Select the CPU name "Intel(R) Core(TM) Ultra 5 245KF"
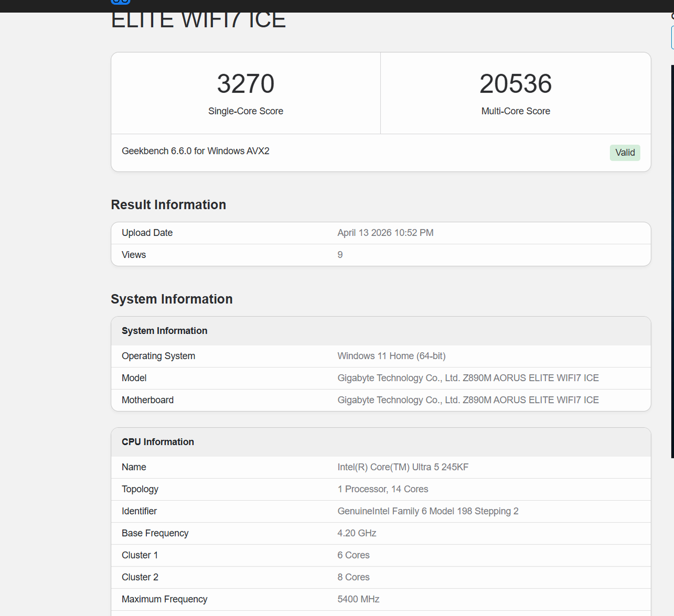The image size is (674, 616). pyautogui.click(x=403, y=467)
